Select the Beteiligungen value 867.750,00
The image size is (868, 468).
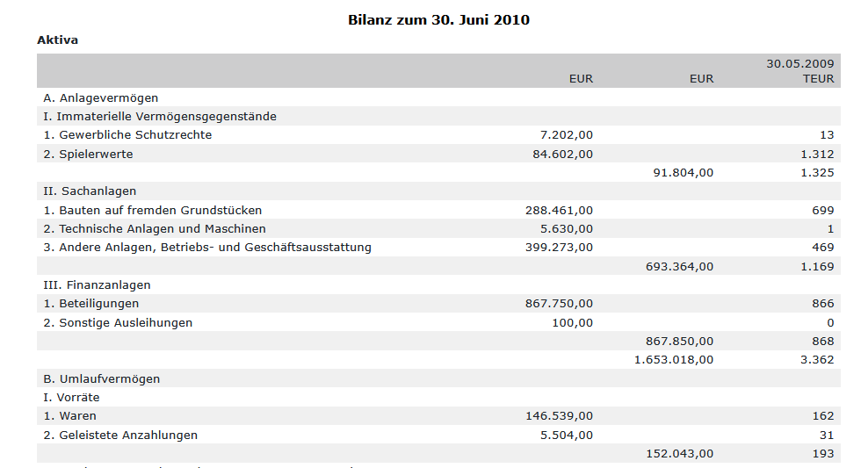click(x=559, y=304)
